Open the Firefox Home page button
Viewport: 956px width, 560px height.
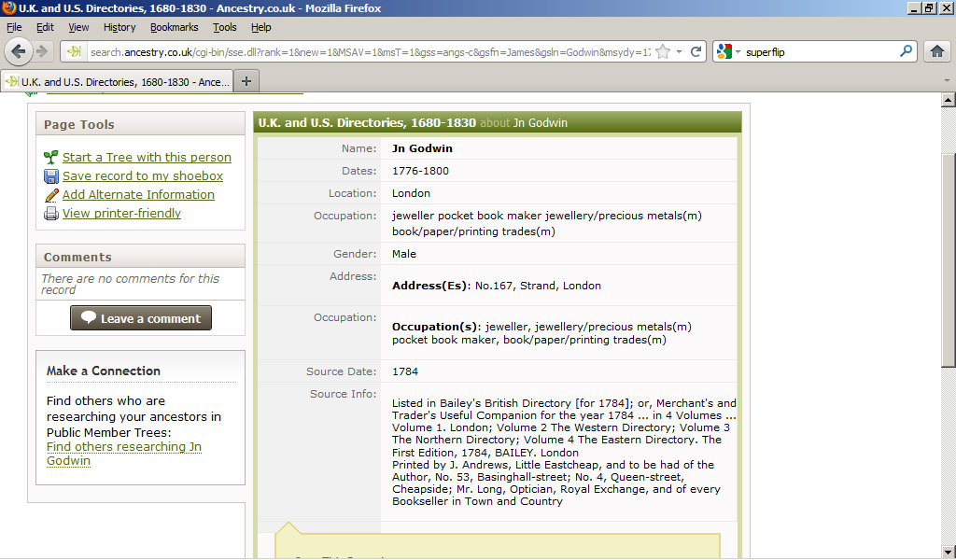(x=937, y=51)
